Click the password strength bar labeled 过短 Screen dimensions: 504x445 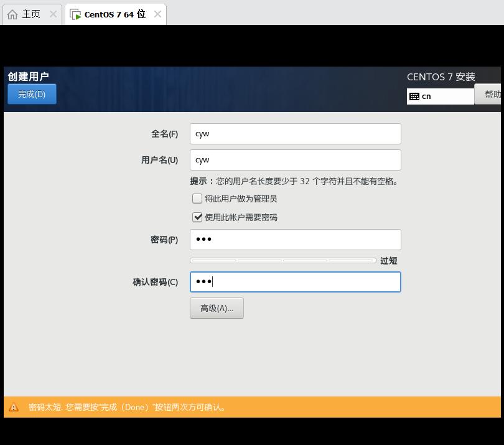pyautogui.click(x=283, y=260)
